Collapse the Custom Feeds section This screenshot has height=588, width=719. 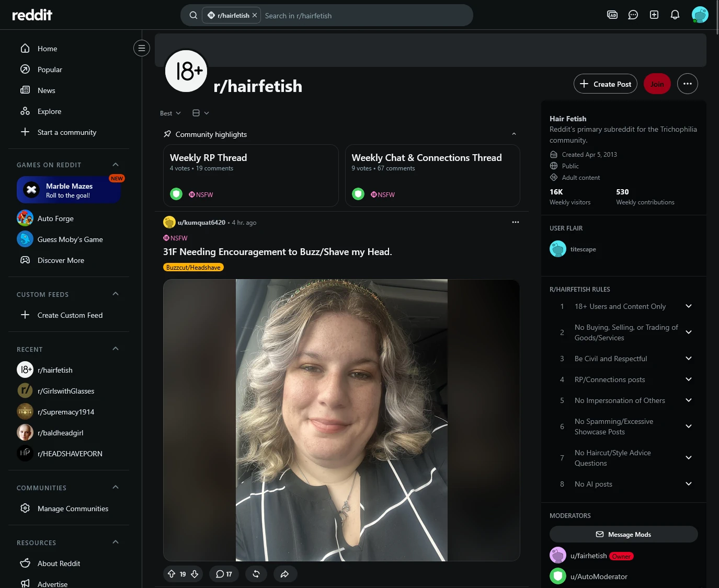[116, 294]
